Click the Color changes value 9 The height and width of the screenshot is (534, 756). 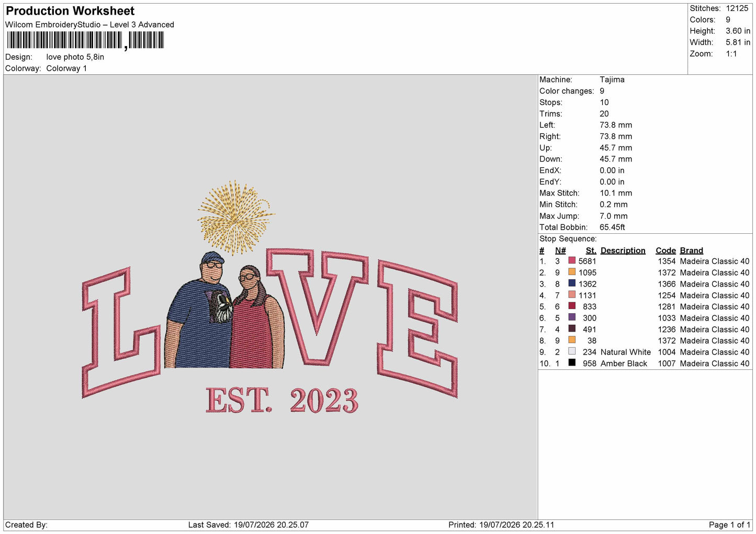(x=602, y=91)
